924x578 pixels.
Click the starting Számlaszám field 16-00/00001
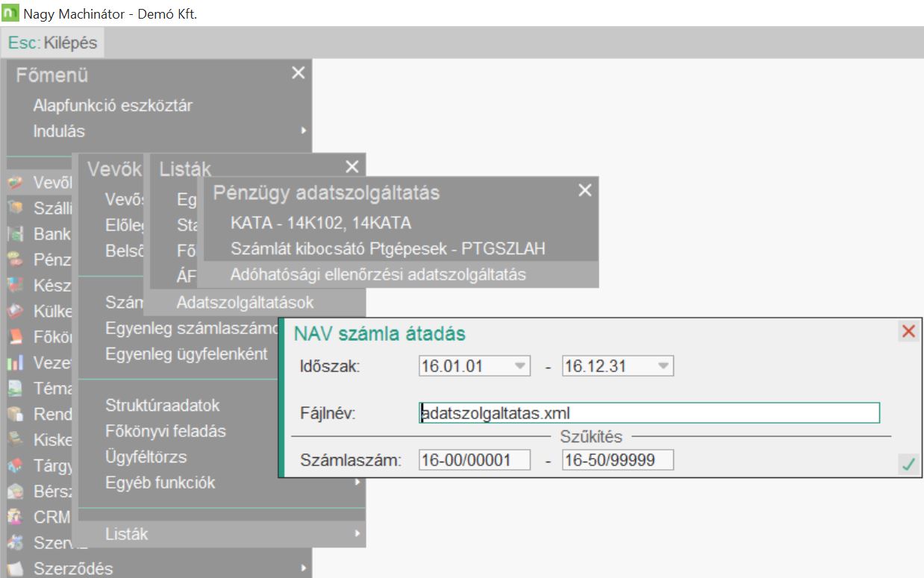[475, 460]
